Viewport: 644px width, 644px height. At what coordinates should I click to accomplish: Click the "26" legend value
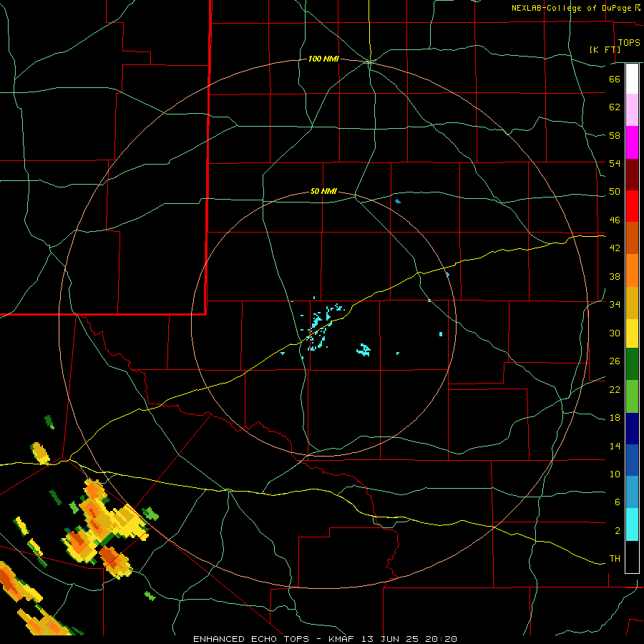point(615,361)
